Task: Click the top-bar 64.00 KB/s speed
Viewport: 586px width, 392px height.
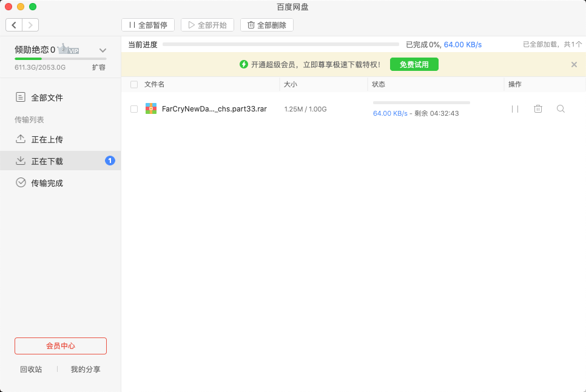Action: click(463, 44)
